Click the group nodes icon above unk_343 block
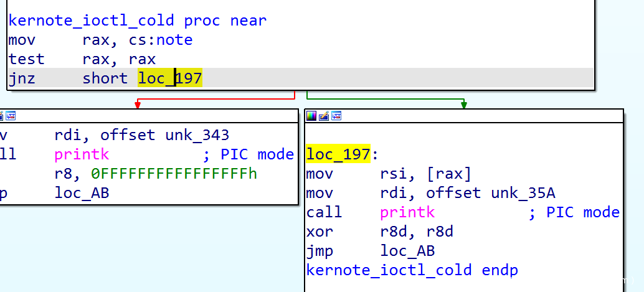 click(x=11, y=116)
